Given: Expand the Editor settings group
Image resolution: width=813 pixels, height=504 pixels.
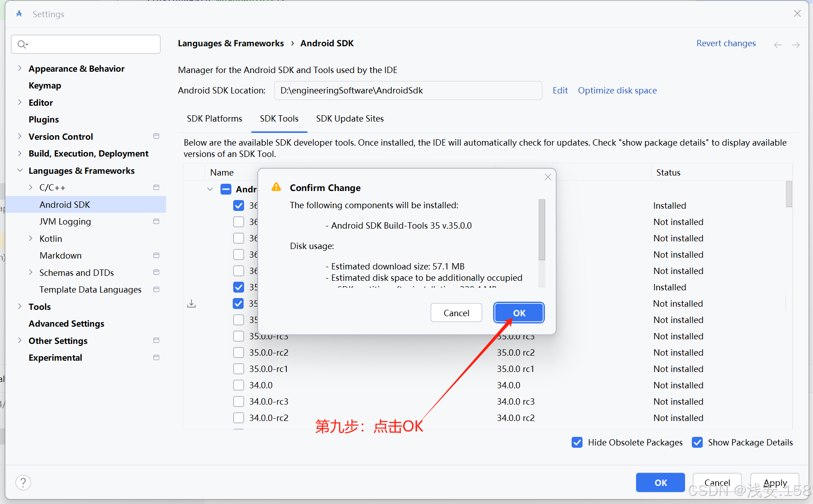Looking at the screenshot, I should 20,102.
